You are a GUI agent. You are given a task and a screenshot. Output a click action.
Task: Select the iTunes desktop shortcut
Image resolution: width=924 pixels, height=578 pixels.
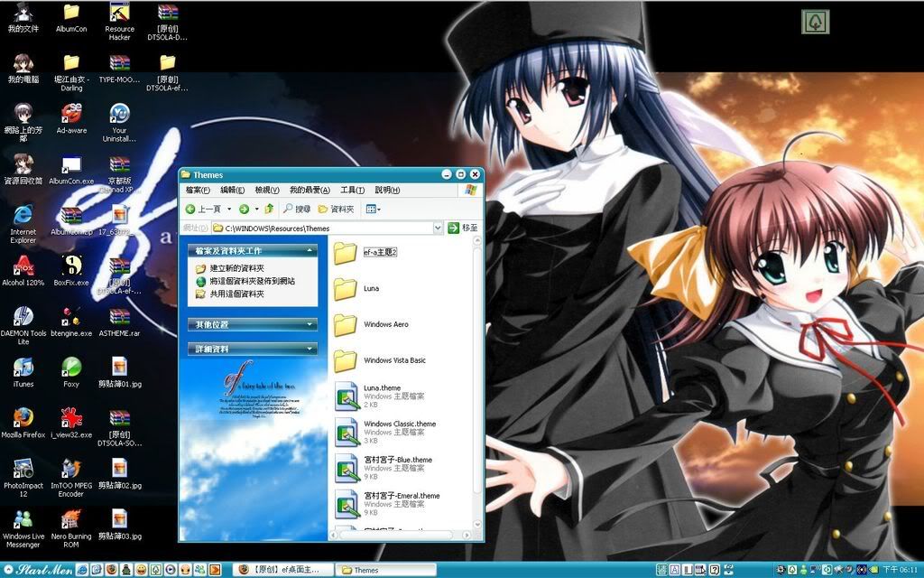(x=23, y=373)
